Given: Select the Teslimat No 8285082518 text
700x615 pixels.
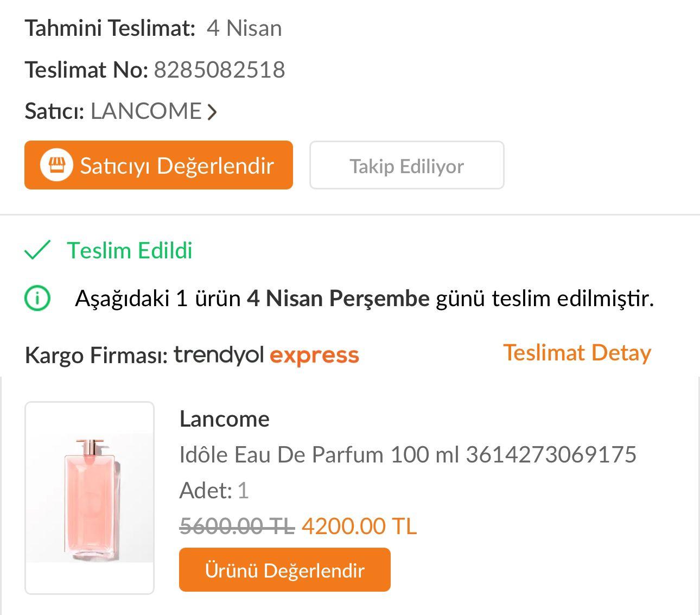Looking at the screenshot, I should point(220,69).
